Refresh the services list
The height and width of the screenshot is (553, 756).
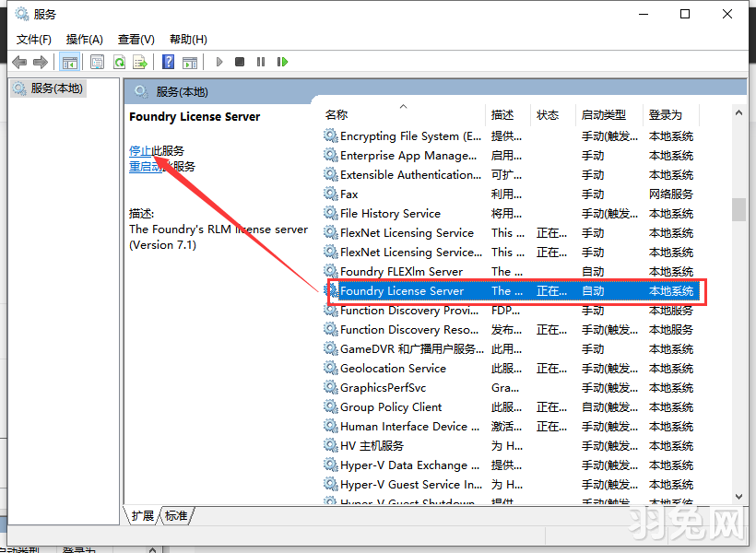click(120, 61)
